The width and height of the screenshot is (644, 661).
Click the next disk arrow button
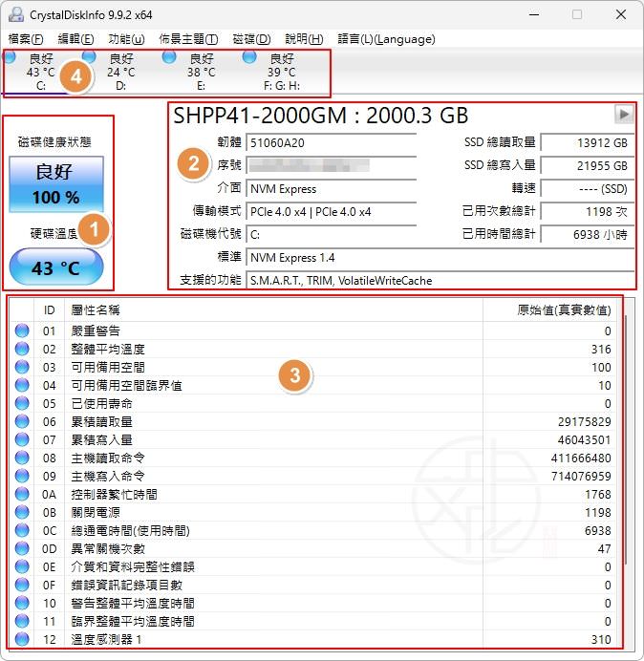624,115
